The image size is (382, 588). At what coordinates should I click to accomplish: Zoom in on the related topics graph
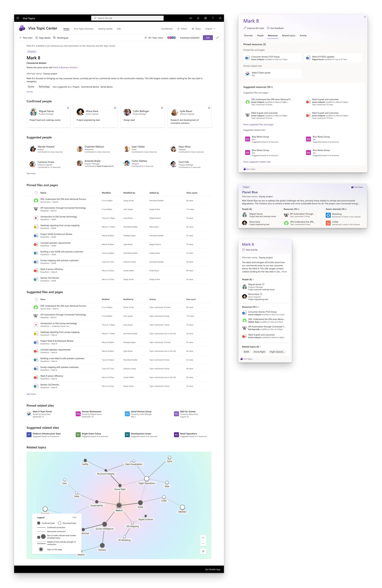click(203, 538)
